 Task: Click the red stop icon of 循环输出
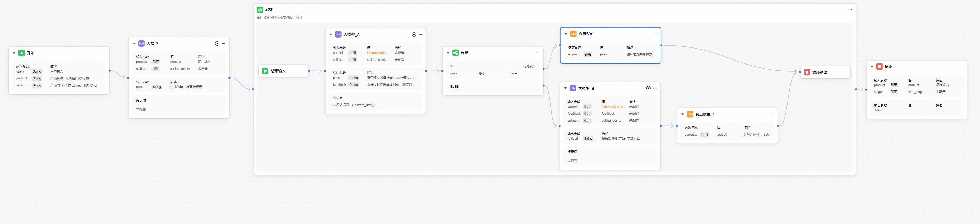[807, 72]
